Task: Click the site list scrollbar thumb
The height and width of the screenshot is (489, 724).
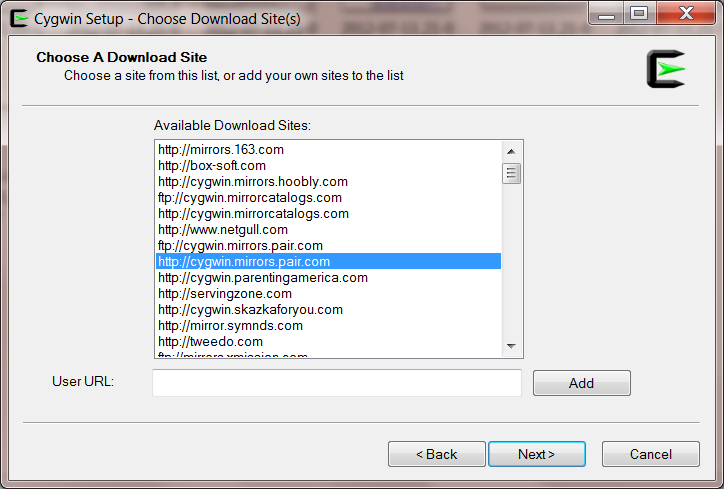Action: pos(511,173)
